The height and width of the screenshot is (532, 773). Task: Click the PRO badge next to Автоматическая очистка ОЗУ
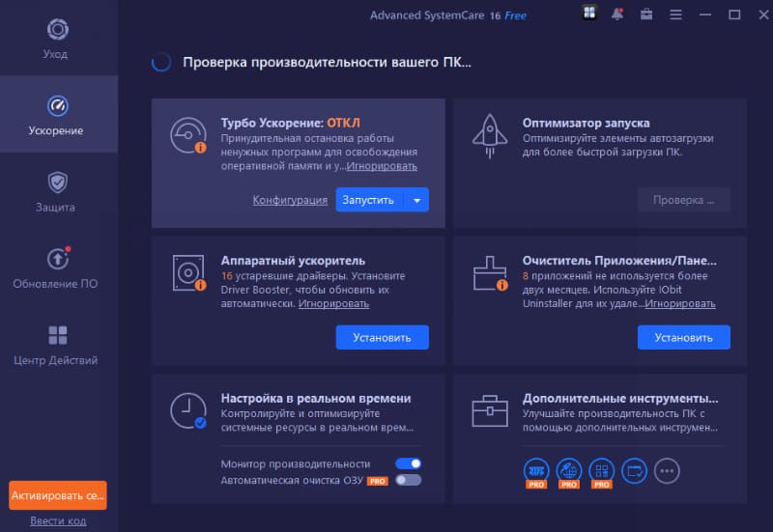pos(377,481)
